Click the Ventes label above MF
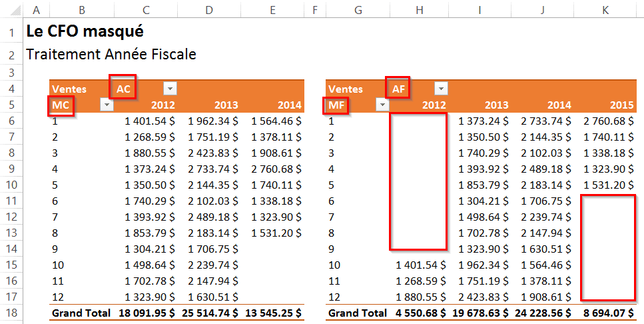Screen dimensions: 644x324 coord(346,89)
